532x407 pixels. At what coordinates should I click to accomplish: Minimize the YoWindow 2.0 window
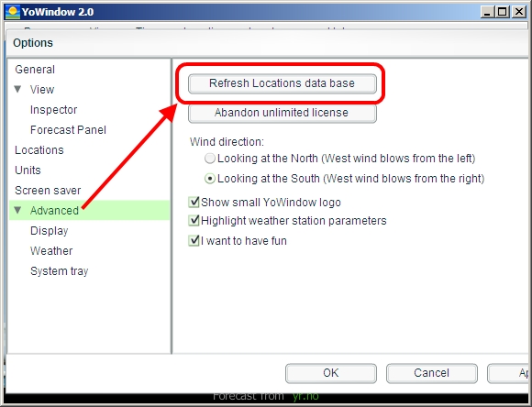coord(487,12)
